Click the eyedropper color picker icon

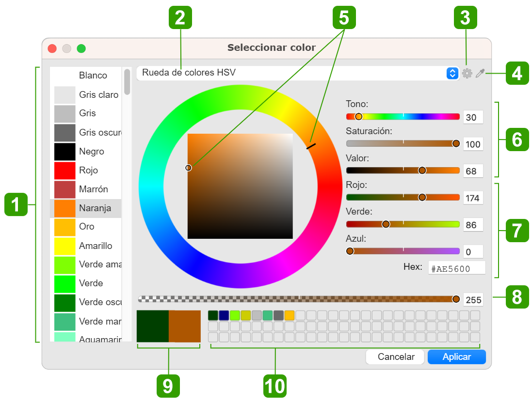[x=480, y=74]
